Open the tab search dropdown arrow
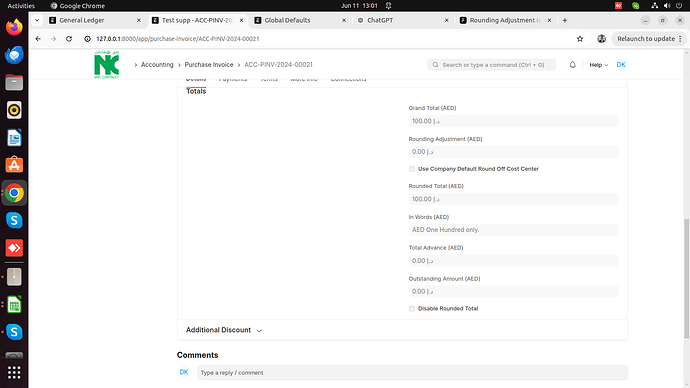This screenshot has height=388, width=690. click(x=37, y=20)
